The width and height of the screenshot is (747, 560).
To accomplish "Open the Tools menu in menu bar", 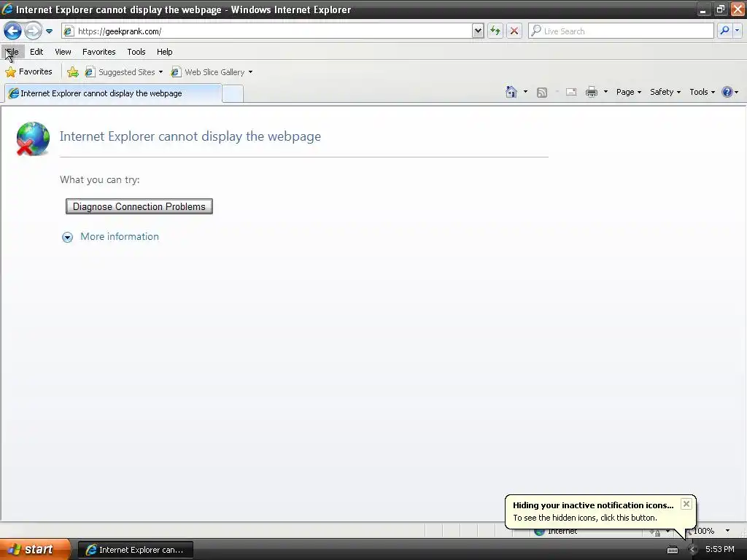I will [x=136, y=52].
